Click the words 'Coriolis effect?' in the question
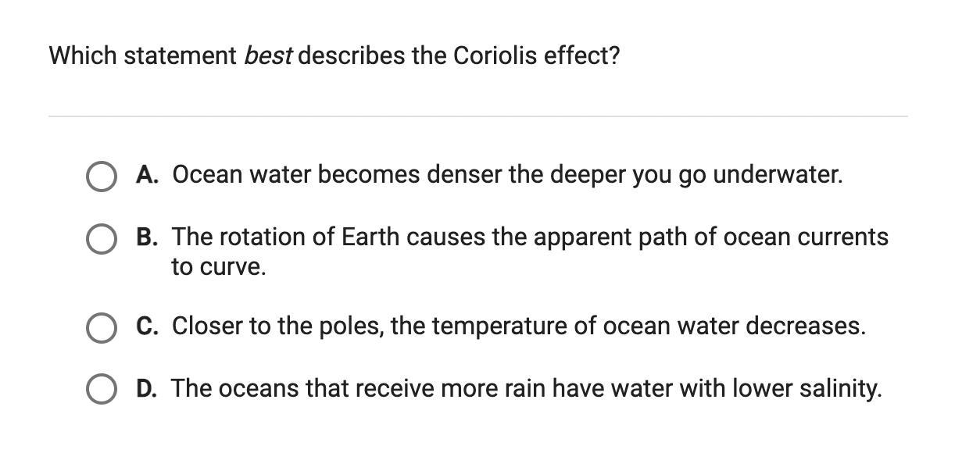Image resolution: width=980 pixels, height=453 pixels. (x=536, y=56)
